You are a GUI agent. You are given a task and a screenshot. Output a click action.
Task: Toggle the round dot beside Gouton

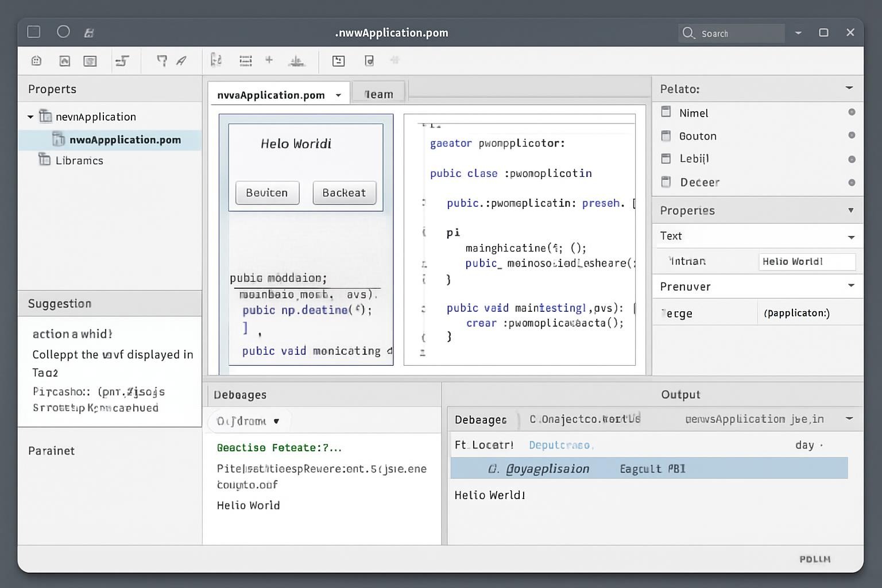click(852, 136)
